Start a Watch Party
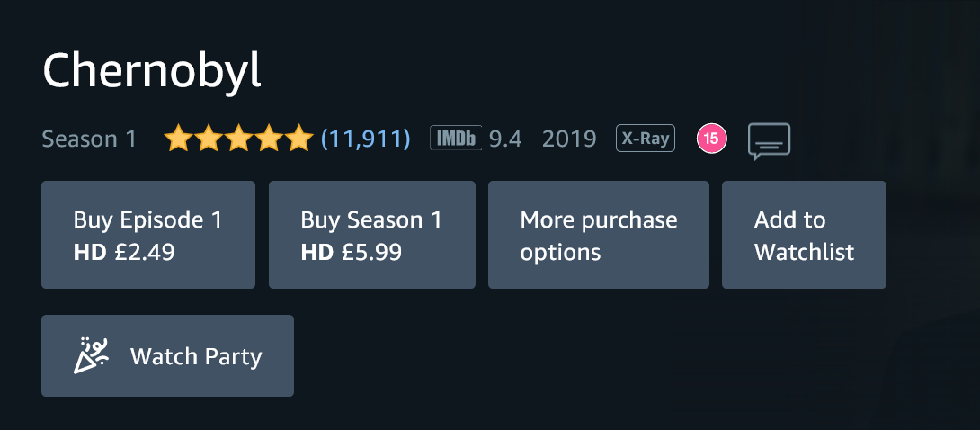 pos(167,355)
